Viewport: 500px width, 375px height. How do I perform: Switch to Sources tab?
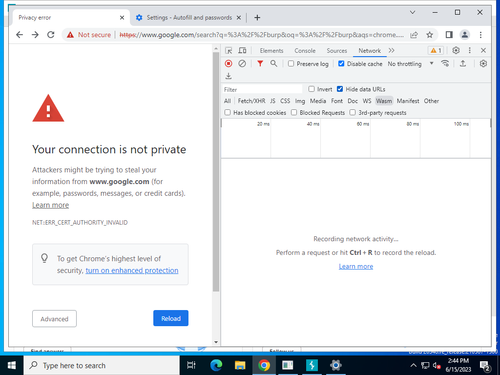click(337, 51)
